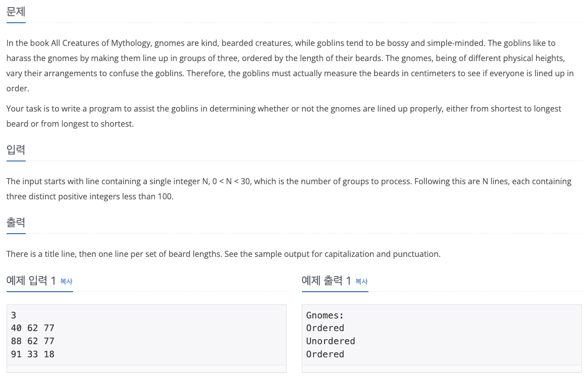Click the number 3 in sample input

click(14, 315)
